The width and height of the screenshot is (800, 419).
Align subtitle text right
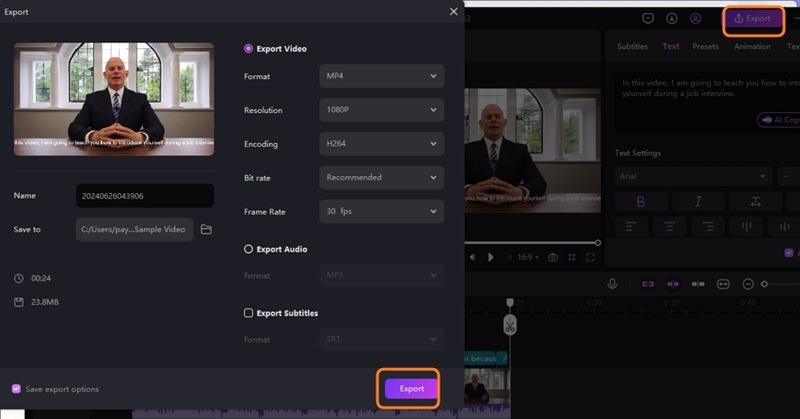tap(708, 226)
